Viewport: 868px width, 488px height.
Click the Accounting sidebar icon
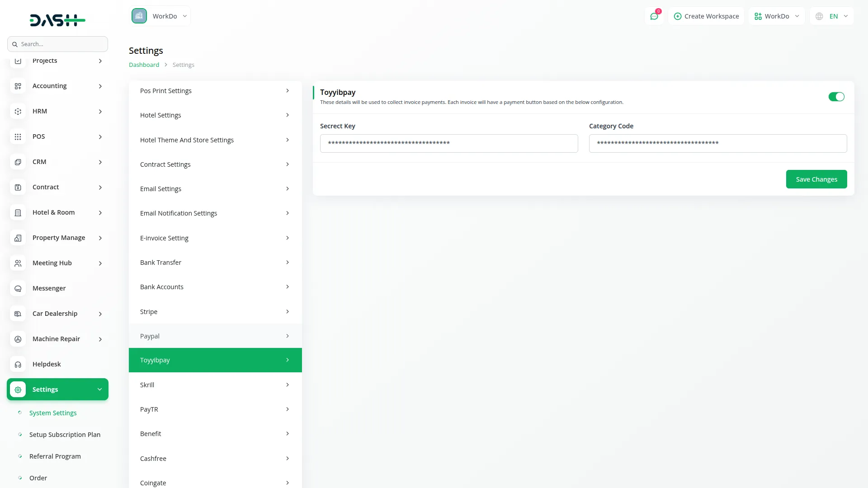point(18,86)
